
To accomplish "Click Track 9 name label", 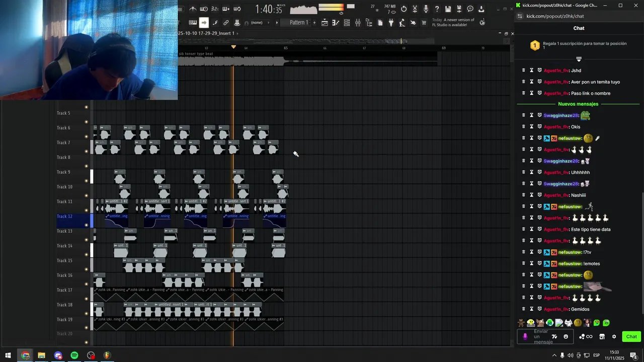I will [x=63, y=172].
